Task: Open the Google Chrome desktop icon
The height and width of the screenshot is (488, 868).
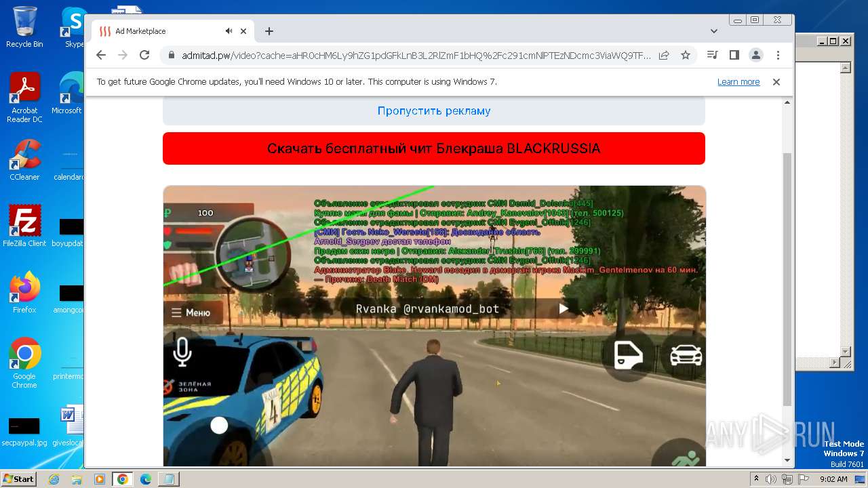Action: pyautogui.click(x=24, y=363)
